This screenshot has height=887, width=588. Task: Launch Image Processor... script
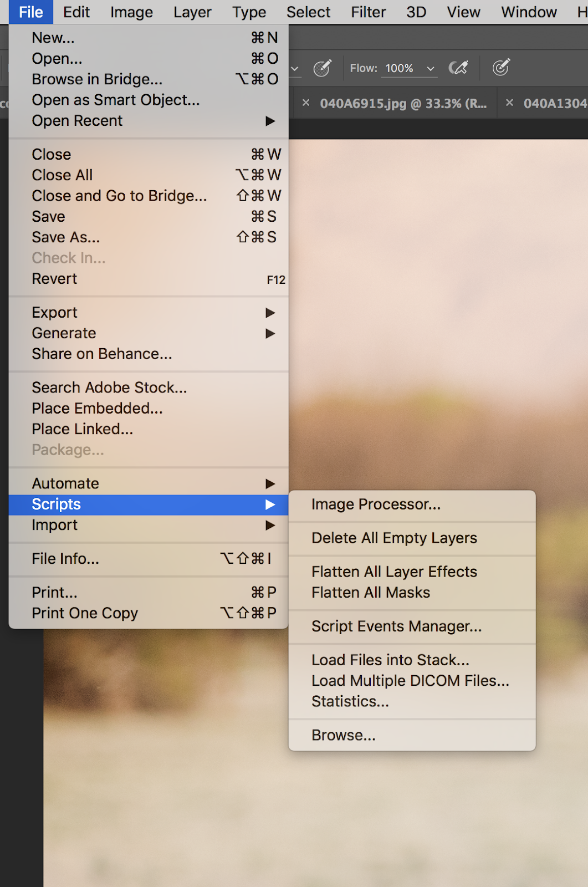coord(412,504)
